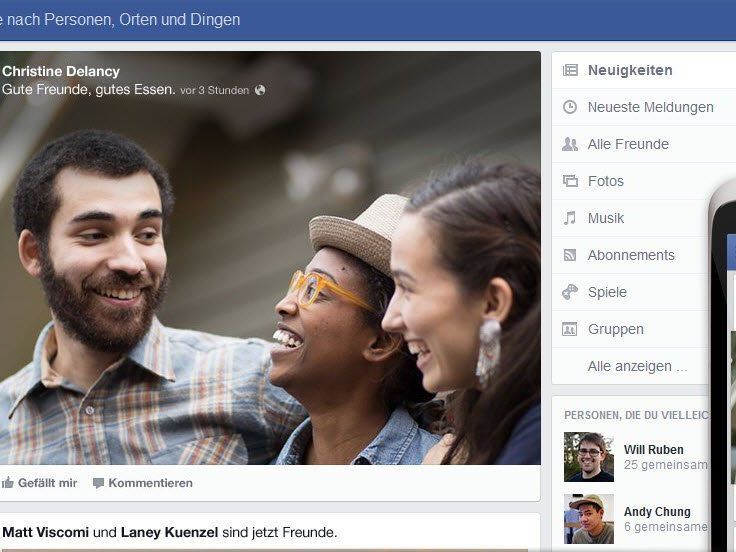Image resolution: width=736 pixels, height=552 pixels.
Task: Click Andy Chung's profile picture
Action: pos(589,519)
